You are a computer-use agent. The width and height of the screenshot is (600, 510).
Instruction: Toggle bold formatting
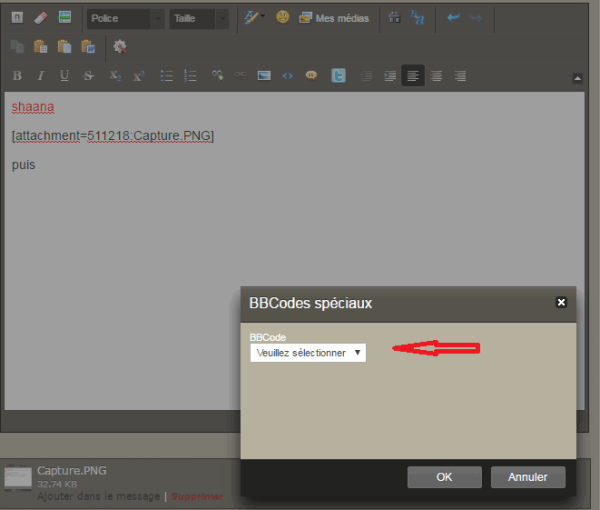(17, 76)
